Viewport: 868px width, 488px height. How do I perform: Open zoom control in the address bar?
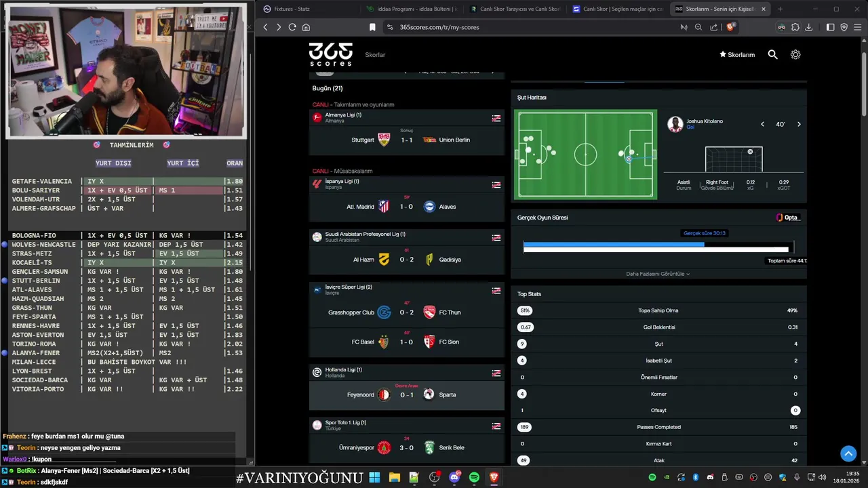pos(698,27)
